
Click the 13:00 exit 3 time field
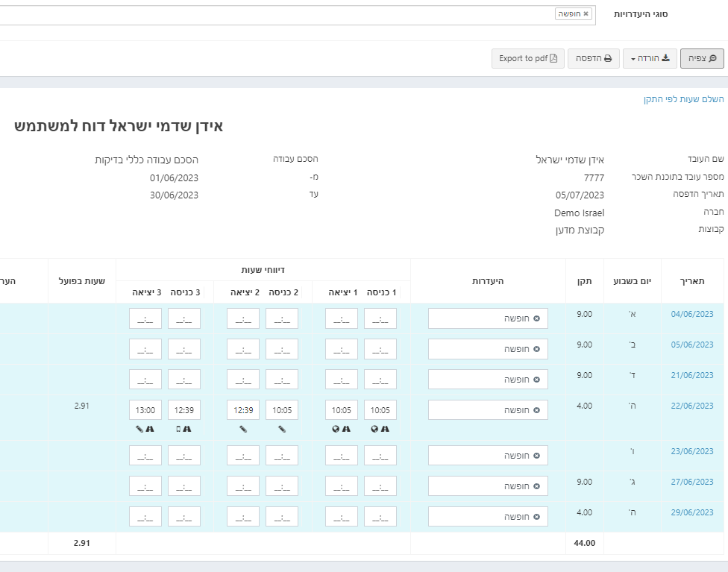[x=145, y=410]
